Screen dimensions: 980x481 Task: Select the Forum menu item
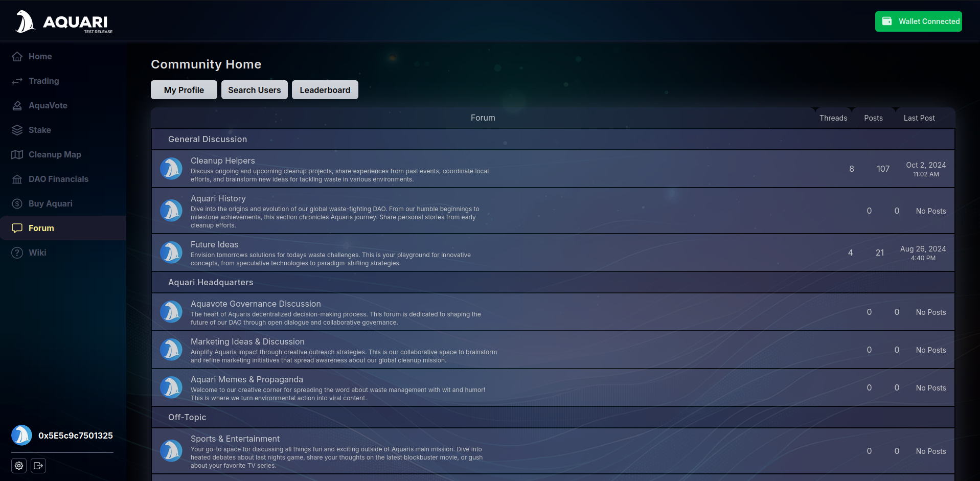coord(63,228)
